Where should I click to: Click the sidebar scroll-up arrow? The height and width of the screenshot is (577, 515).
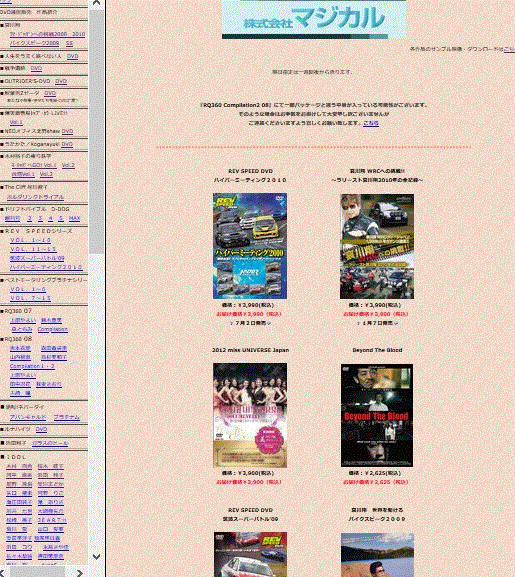tap(96, 3)
